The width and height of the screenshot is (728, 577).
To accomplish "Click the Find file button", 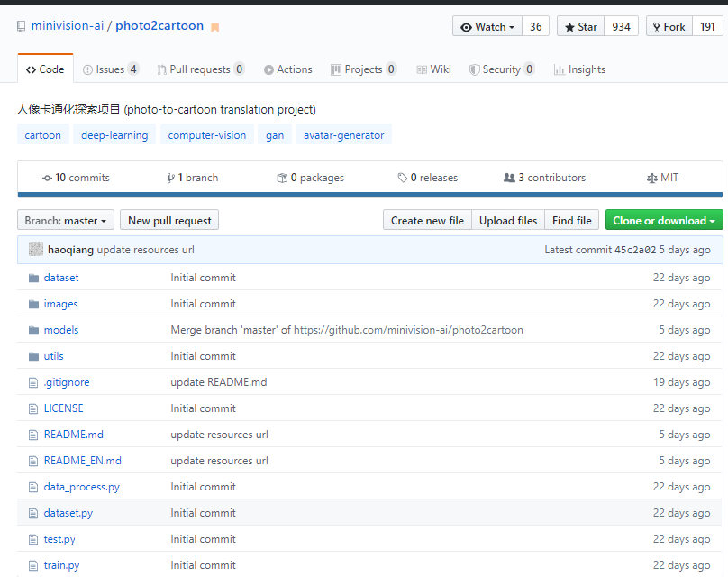I will 572,220.
